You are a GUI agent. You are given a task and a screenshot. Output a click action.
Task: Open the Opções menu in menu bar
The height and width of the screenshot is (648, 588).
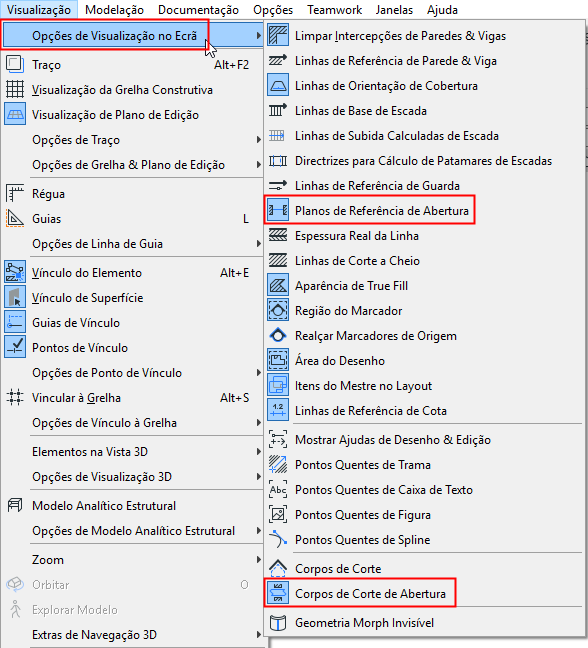click(x=273, y=10)
